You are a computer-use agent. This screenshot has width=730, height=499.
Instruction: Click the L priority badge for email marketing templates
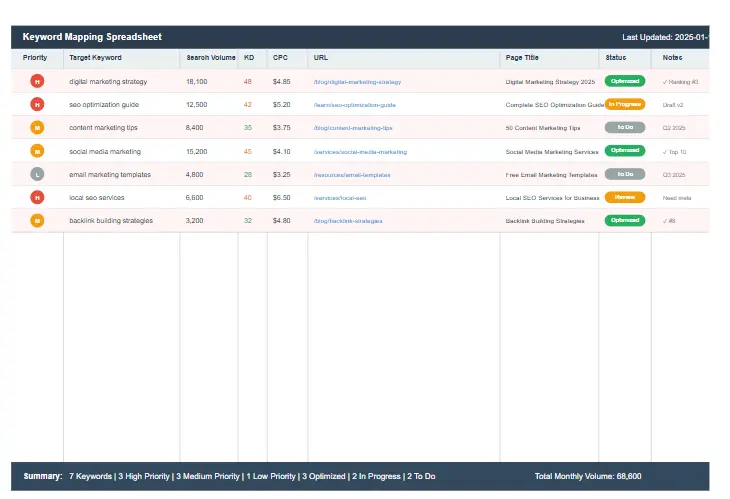pyautogui.click(x=37, y=174)
